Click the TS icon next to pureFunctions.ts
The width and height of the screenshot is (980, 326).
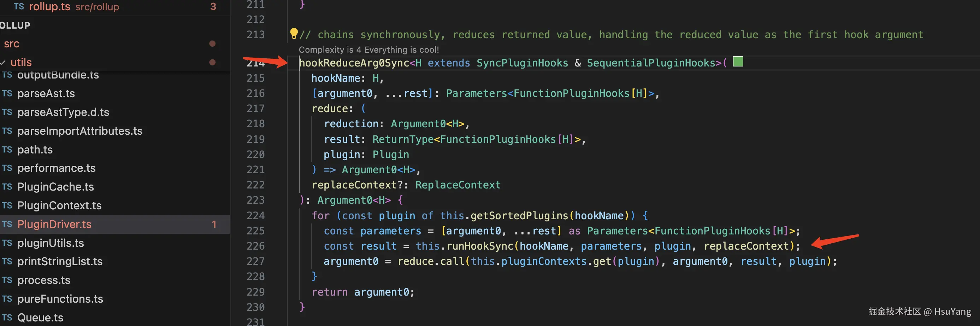point(7,298)
